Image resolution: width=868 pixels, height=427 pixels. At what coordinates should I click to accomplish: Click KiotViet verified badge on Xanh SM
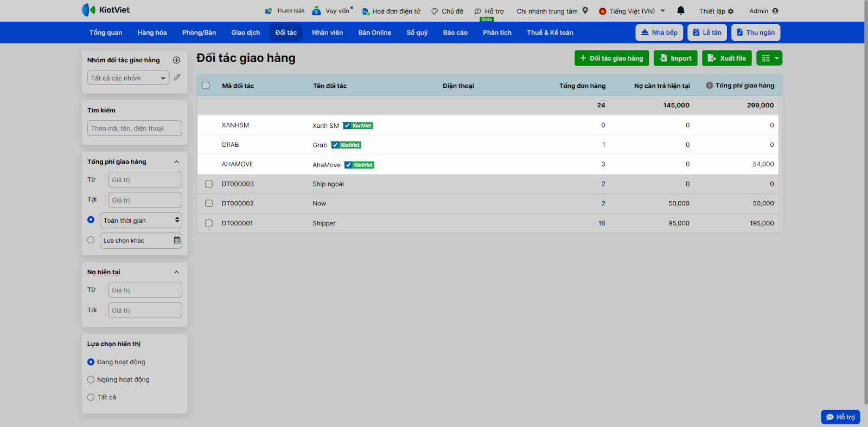coord(358,126)
